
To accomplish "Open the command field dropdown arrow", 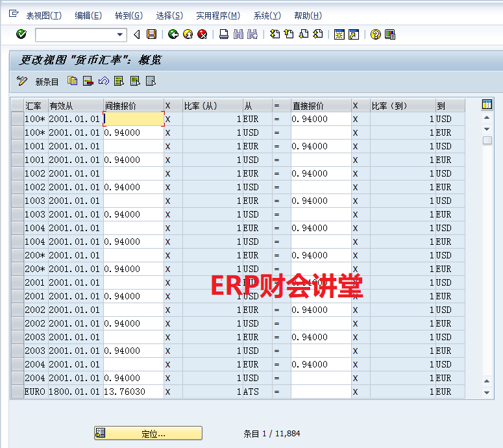I will click(x=120, y=34).
